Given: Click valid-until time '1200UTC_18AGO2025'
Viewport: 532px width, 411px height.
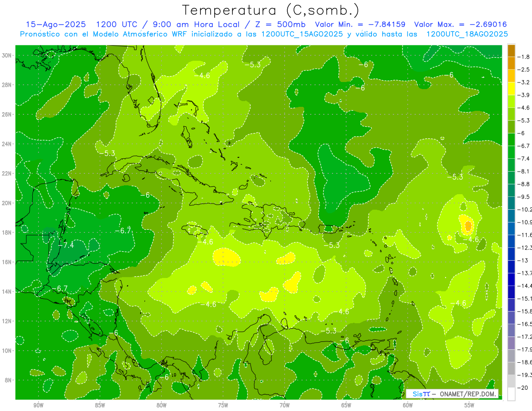Looking at the screenshot, I should point(467,34).
